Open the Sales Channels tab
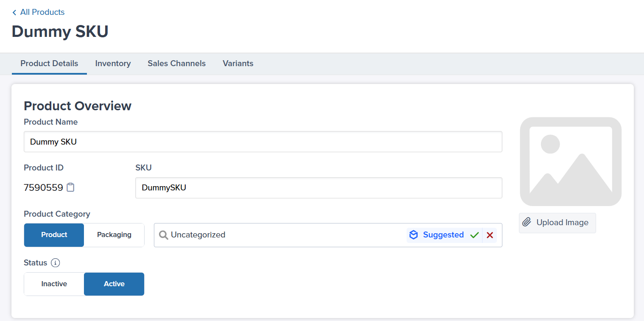Viewport: 644px width, 321px height. pos(176,63)
